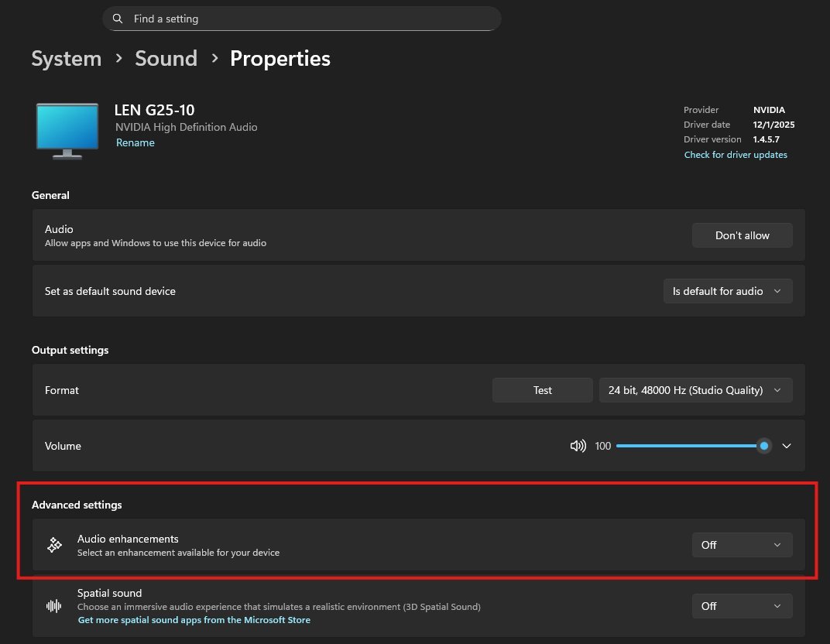Expand the Volume row chevron

tap(787, 446)
